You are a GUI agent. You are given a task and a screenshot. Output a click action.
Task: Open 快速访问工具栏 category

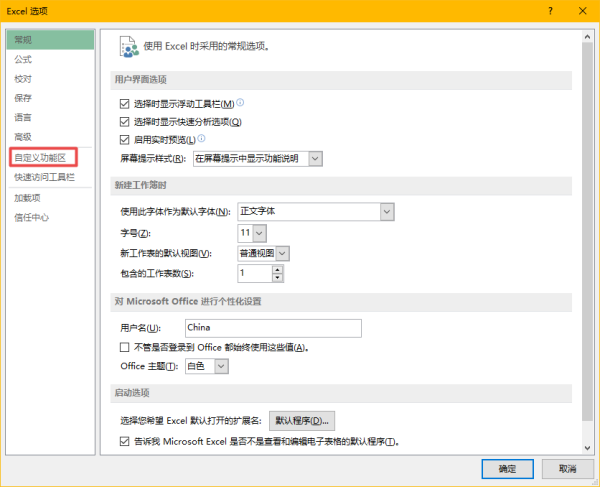pyautogui.click(x=44, y=177)
